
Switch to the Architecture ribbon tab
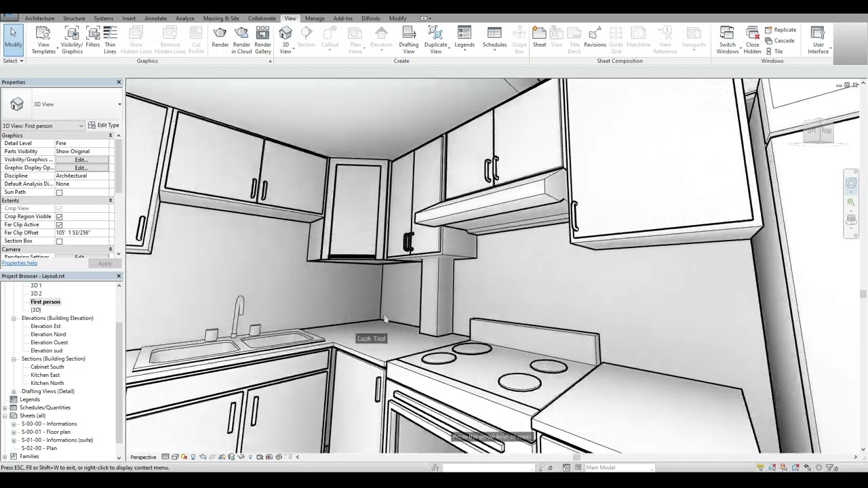[39, 18]
